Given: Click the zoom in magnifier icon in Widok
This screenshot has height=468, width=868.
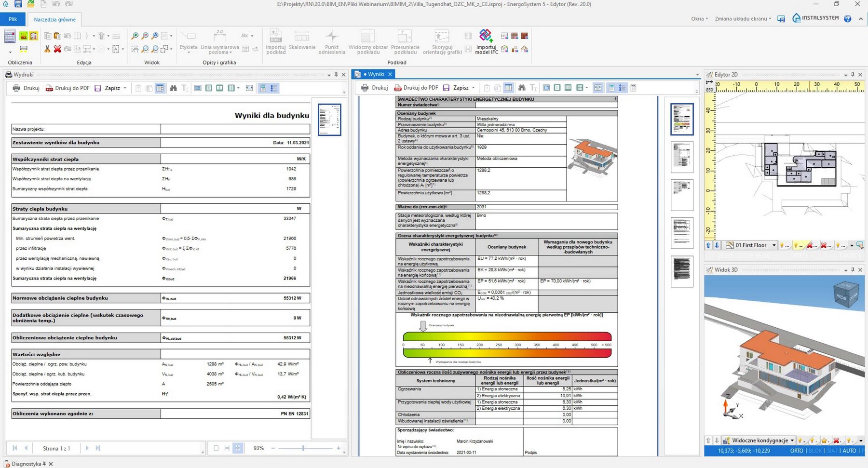Looking at the screenshot, I should pos(135,36).
